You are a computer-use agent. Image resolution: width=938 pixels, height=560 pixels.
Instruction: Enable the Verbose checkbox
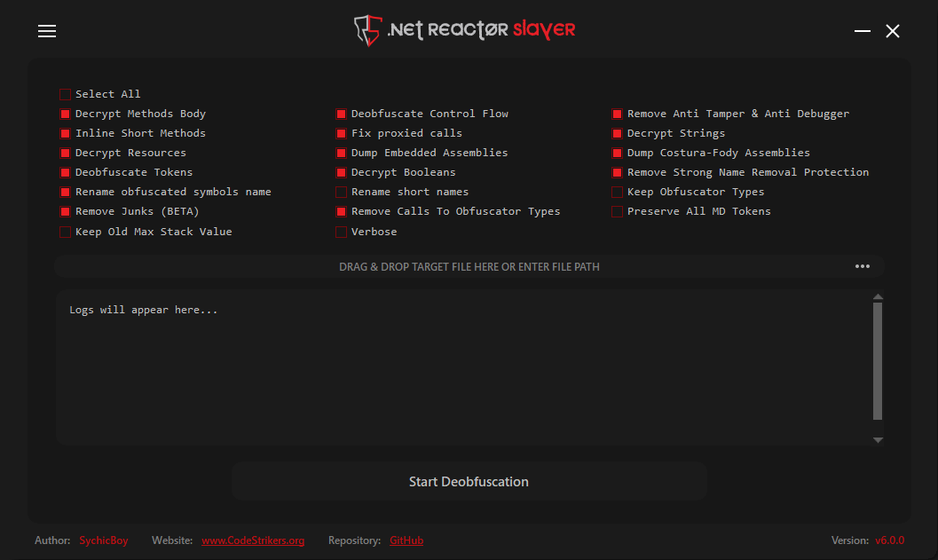click(341, 232)
